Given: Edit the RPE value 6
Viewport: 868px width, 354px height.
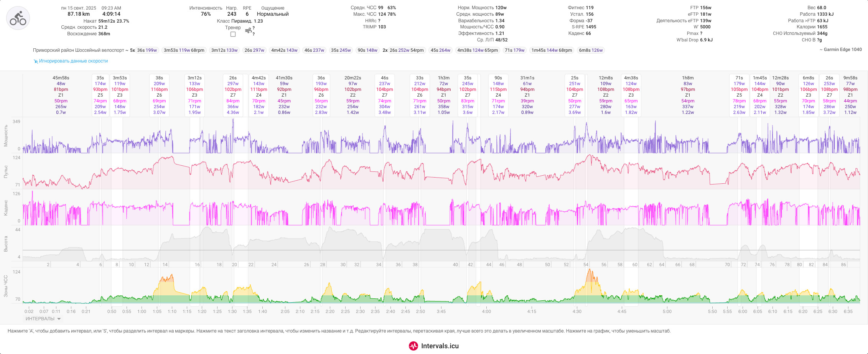Looking at the screenshot, I should tap(247, 14).
